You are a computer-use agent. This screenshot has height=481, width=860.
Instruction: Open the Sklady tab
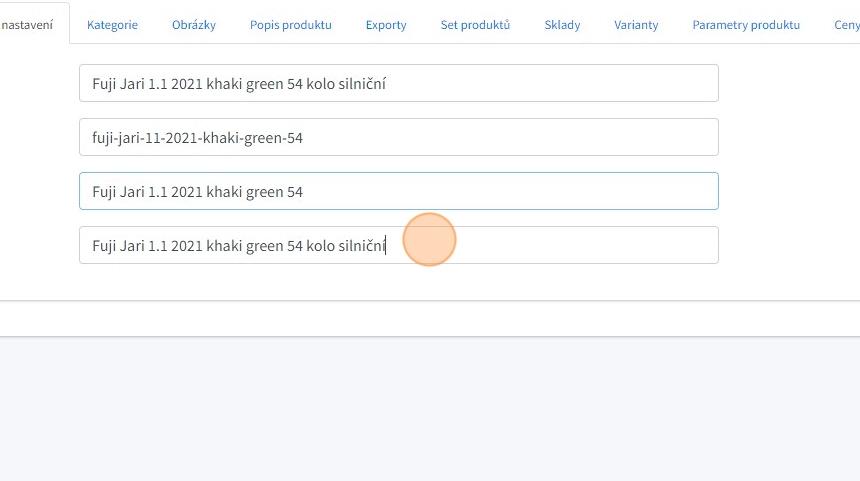coord(562,25)
